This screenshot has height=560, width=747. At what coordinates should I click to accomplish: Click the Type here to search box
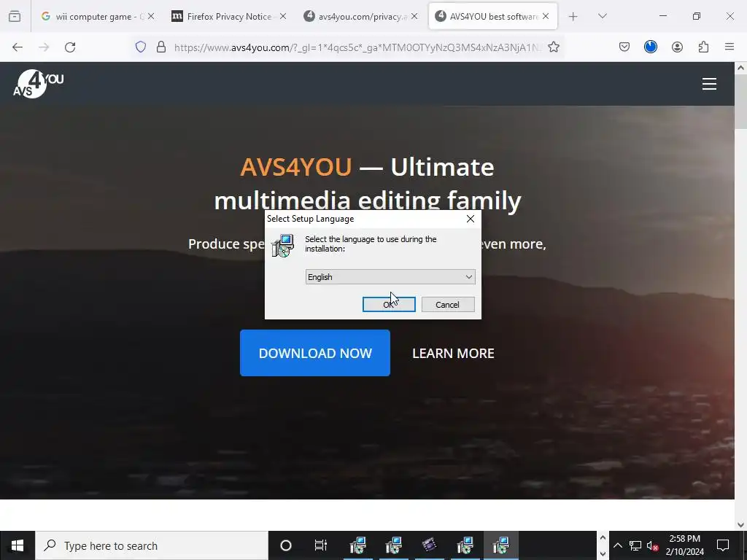tap(152, 545)
